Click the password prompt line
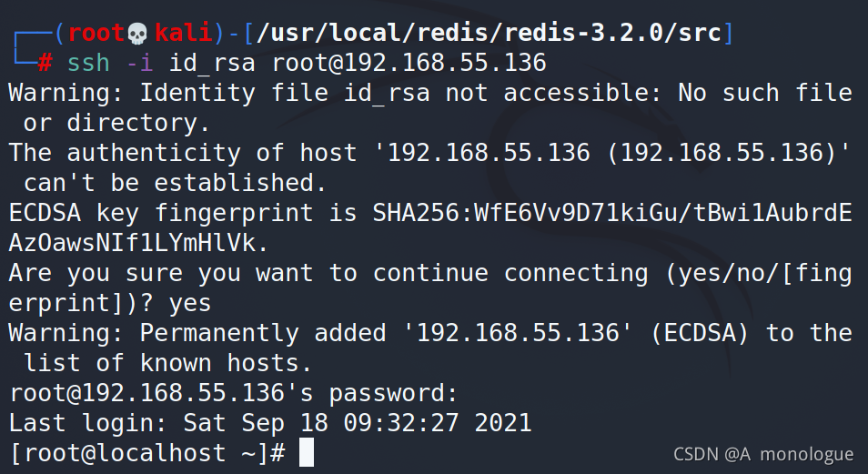Viewport: 868px width, 474px height. (233, 393)
